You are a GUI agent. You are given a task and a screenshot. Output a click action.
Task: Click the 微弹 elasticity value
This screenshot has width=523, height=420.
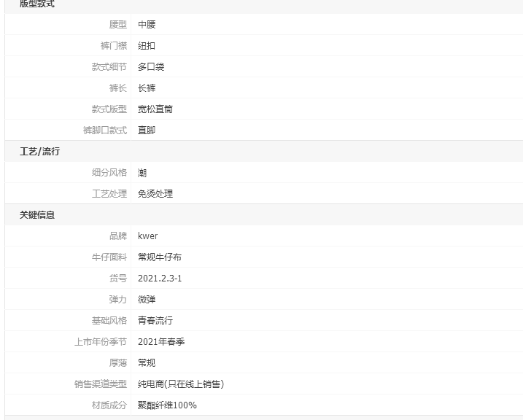coord(147,300)
